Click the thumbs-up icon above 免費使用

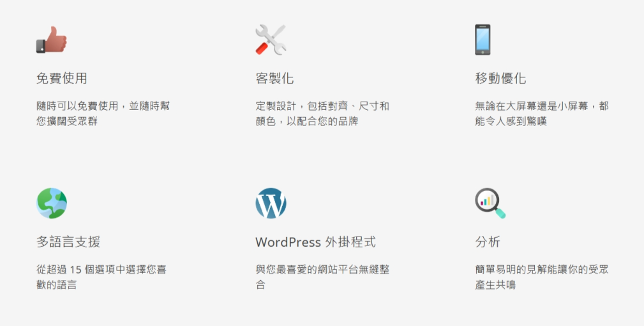click(51, 40)
